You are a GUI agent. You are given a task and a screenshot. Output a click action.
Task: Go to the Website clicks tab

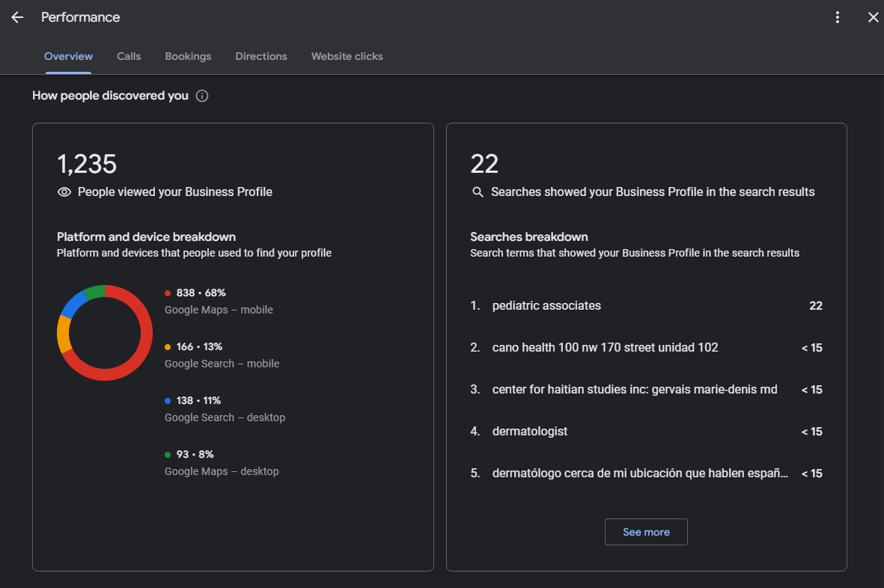tap(347, 56)
